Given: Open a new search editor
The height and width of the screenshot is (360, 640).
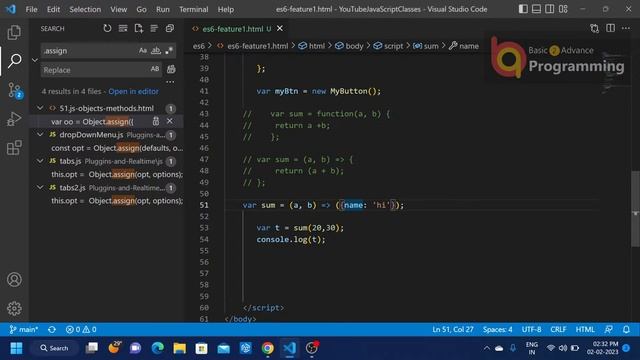Looking at the screenshot, I should pyautogui.click(x=138, y=29).
